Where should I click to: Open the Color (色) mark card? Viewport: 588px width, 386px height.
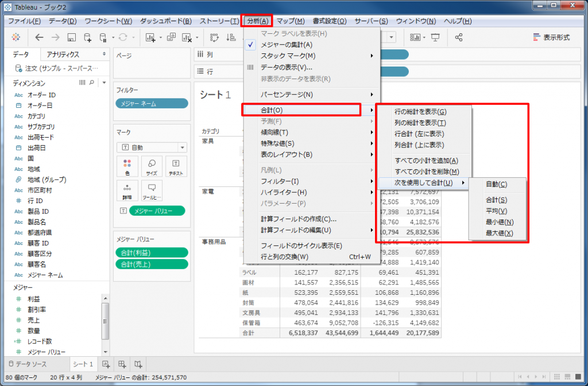(x=127, y=166)
